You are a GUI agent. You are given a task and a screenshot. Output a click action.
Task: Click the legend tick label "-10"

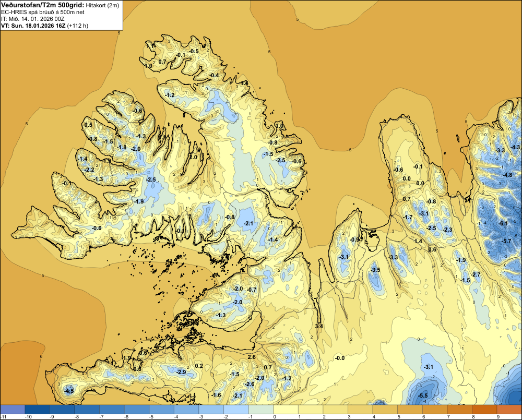click(x=28, y=417)
